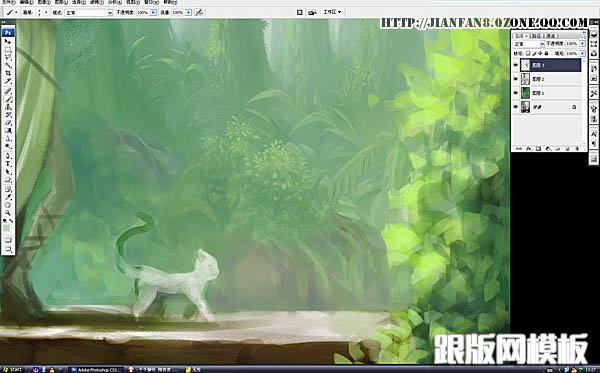Screen dimensions: 600x373
Task: Select the Move tool at toolbox top
Action: [x=8, y=41]
